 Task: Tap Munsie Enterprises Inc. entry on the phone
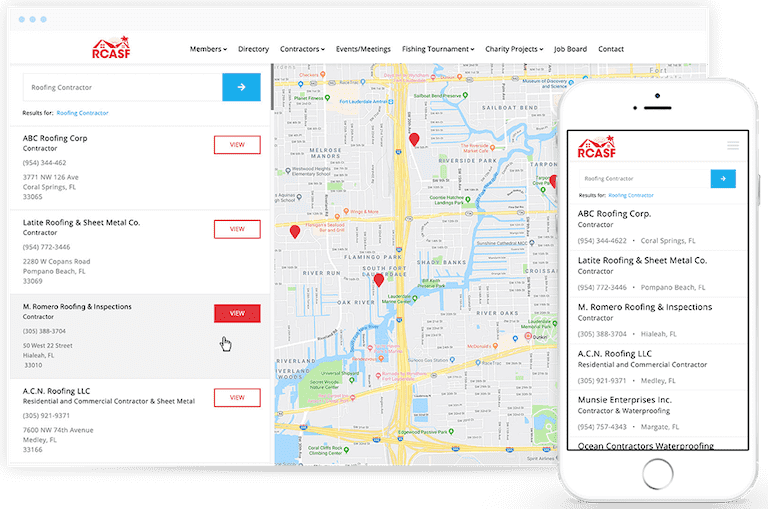coord(657,413)
